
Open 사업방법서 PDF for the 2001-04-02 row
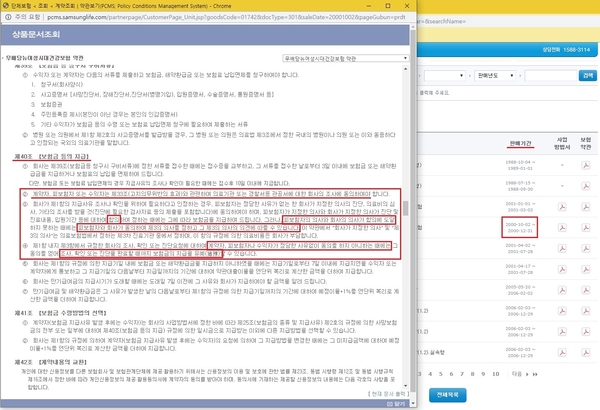[562, 248]
